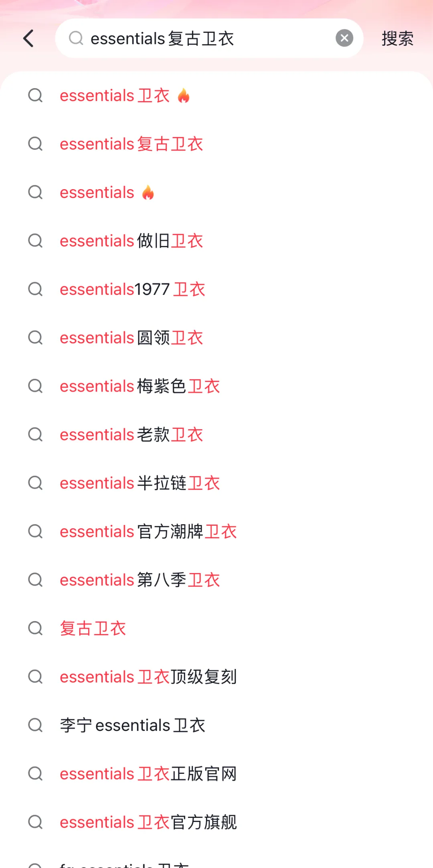Select suggestion essentials官方潮牌卫衣

click(x=216, y=532)
